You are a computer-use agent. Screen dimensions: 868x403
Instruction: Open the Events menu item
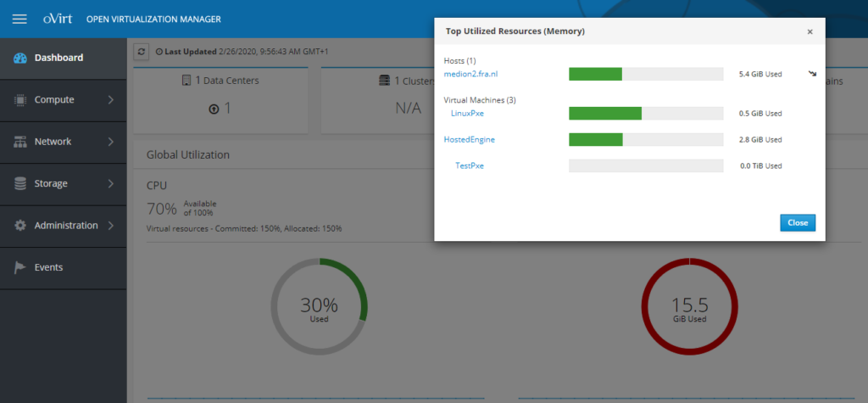[48, 267]
